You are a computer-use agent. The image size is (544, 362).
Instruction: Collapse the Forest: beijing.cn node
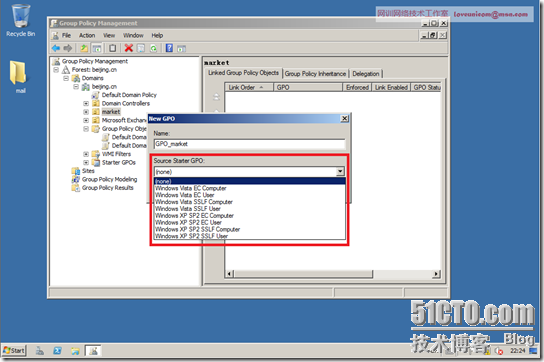[56, 70]
